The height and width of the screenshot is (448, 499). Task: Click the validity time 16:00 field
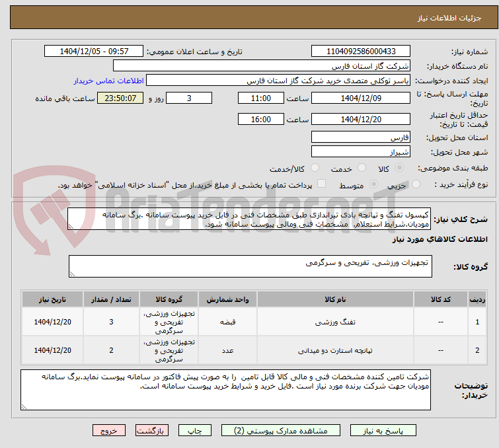[260, 120]
